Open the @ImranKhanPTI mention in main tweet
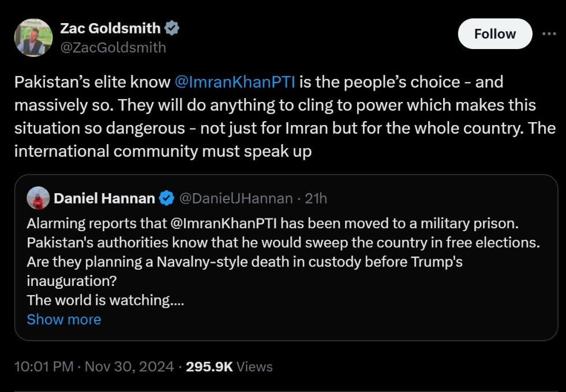Screen dimensions: 566x392 tap(235, 82)
